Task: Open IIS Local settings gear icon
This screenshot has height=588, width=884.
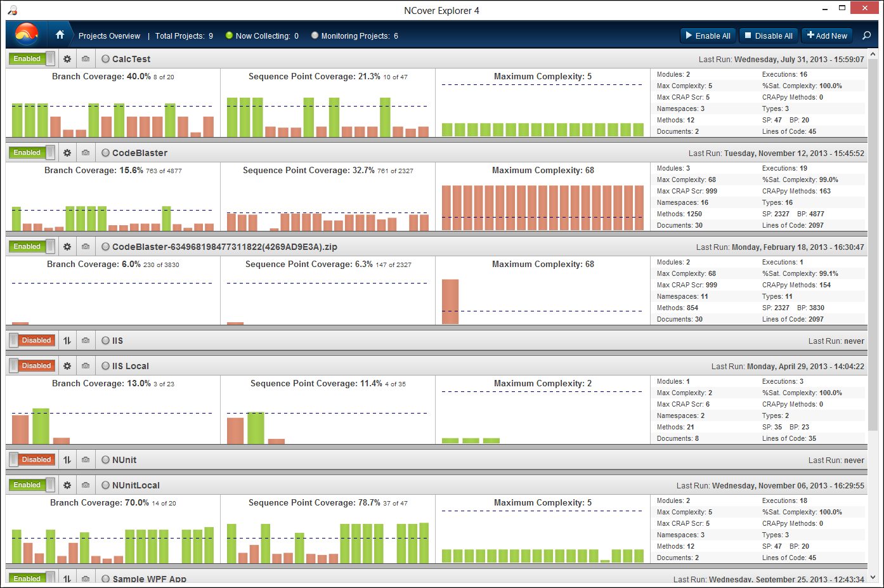Action: pyautogui.click(x=67, y=366)
